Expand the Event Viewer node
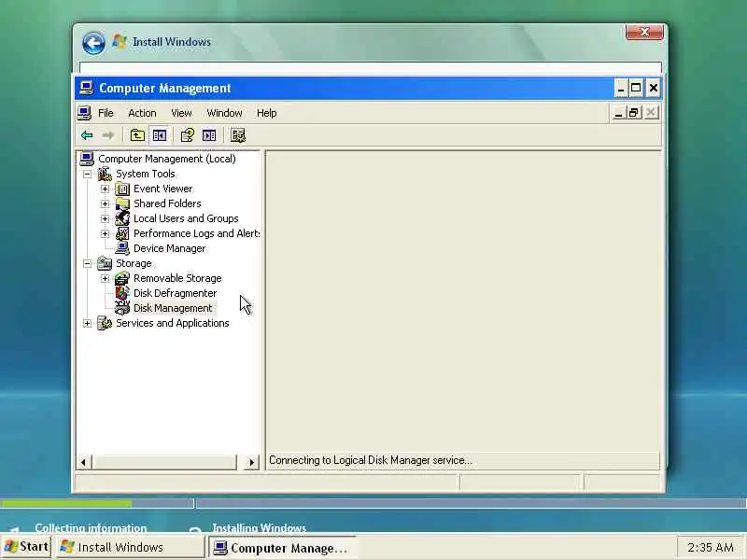 pos(105,189)
